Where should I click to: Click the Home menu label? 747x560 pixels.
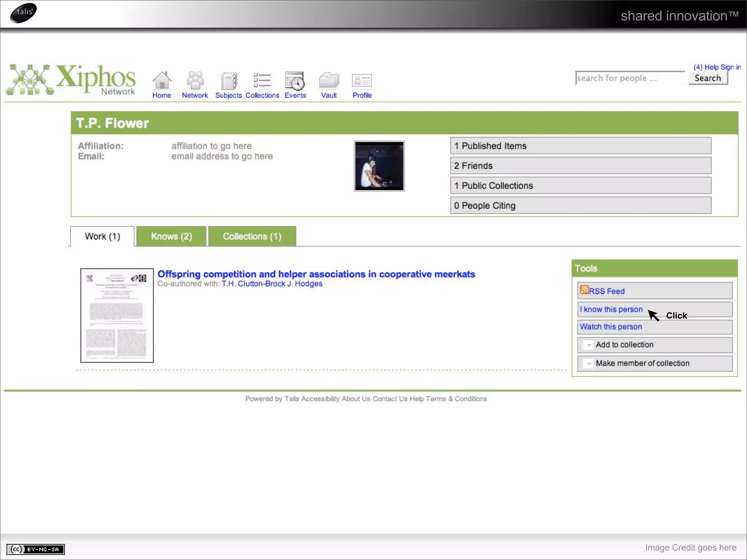pyautogui.click(x=162, y=95)
